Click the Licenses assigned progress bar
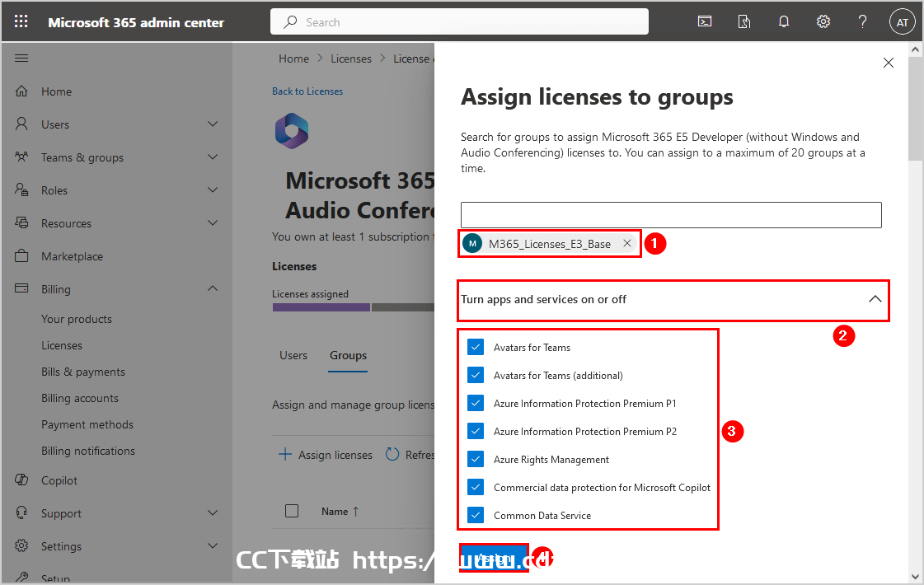Screen dimensions: 924x585 point(353,307)
